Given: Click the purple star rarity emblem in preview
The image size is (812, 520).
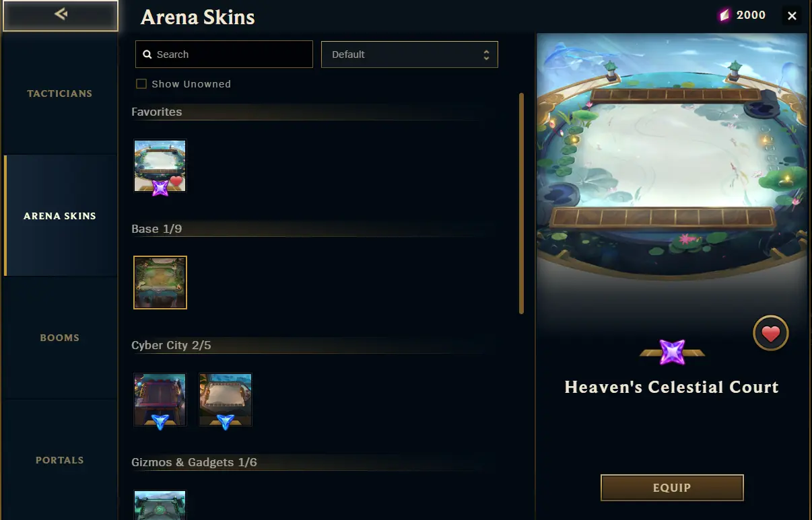Looking at the screenshot, I should tap(672, 352).
